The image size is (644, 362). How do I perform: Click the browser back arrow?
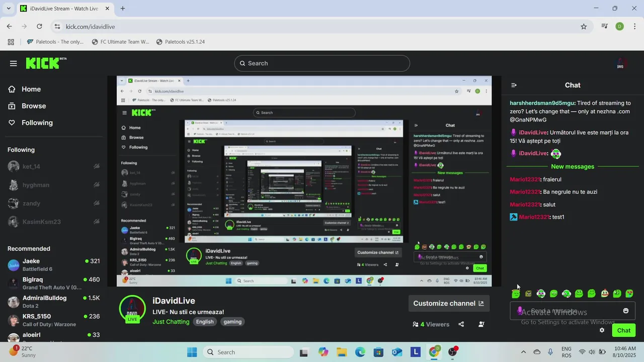pos(9,27)
